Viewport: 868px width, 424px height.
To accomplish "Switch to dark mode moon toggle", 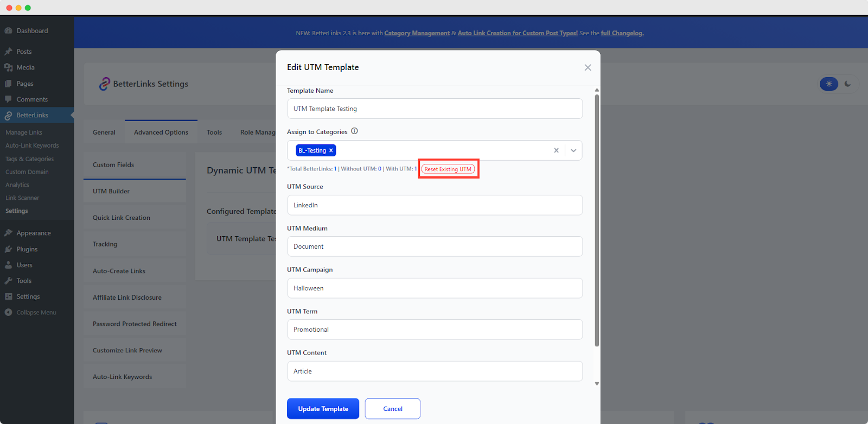I will [847, 84].
